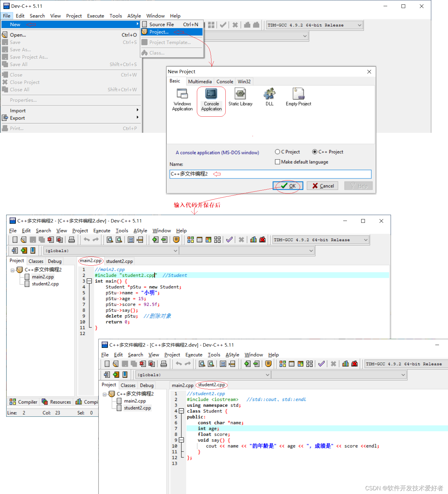
Task: Click Open file icon in student2.cpp editor window toolbar
Action: 116,364
